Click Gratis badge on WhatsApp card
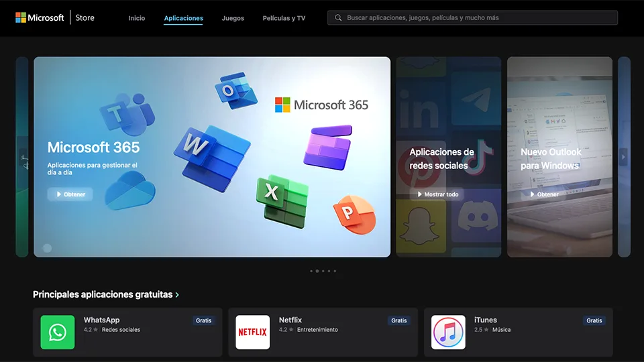This screenshot has width=644, height=362. 203,320
